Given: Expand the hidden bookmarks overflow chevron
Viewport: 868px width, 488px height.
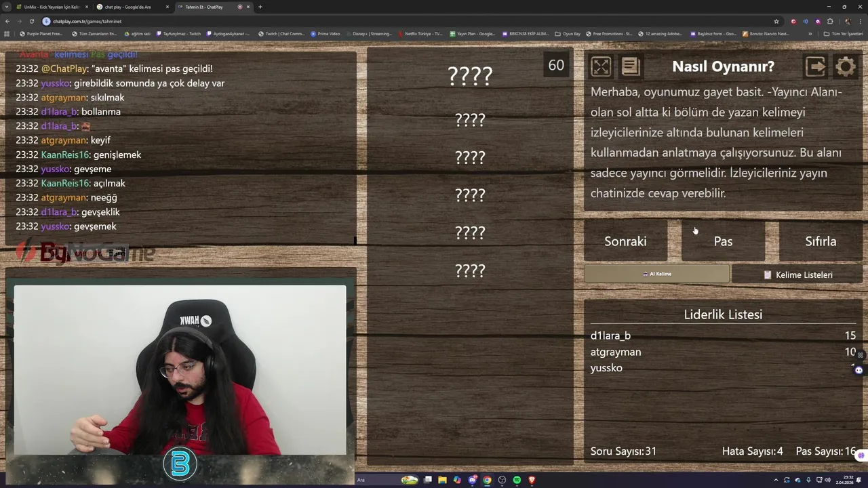Looking at the screenshot, I should click(x=810, y=33).
